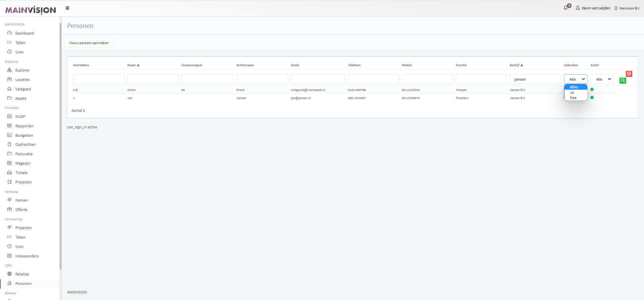Sort the table by Bedrijf column
The height and width of the screenshot is (300, 644).
click(516, 65)
